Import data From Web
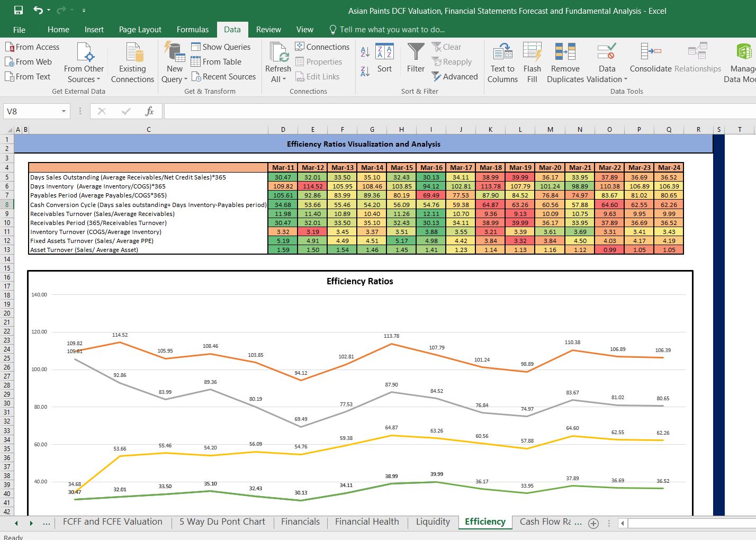756x540 pixels. tap(29, 62)
